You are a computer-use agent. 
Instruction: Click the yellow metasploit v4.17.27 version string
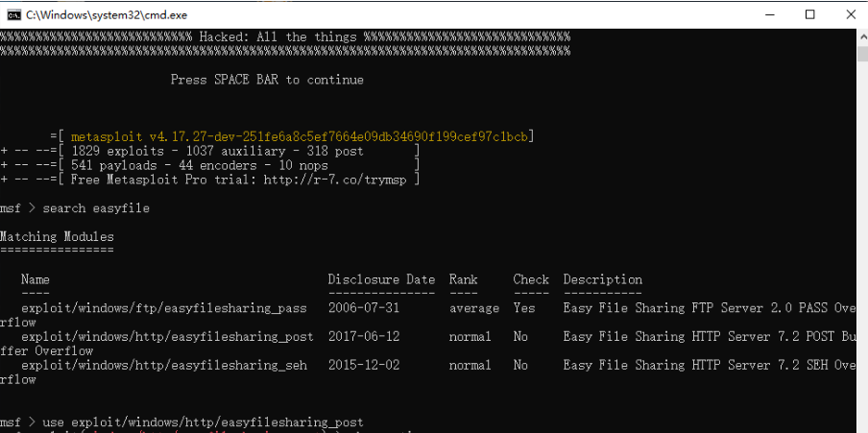pyautogui.click(x=299, y=136)
